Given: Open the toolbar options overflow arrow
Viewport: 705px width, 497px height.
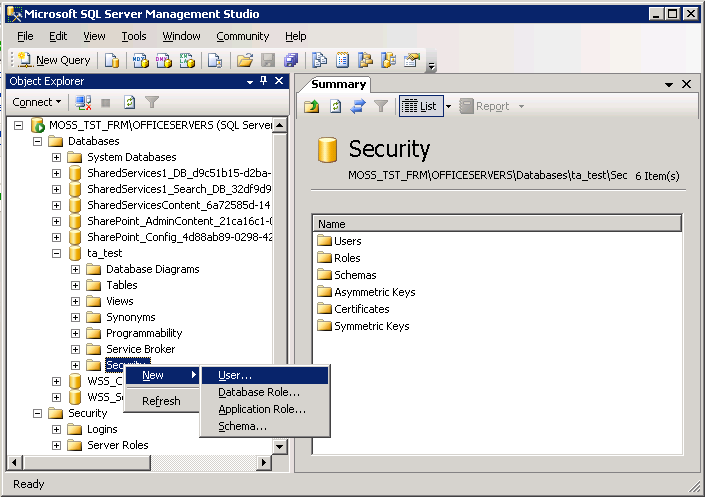Looking at the screenshot, I should [431, 66].
